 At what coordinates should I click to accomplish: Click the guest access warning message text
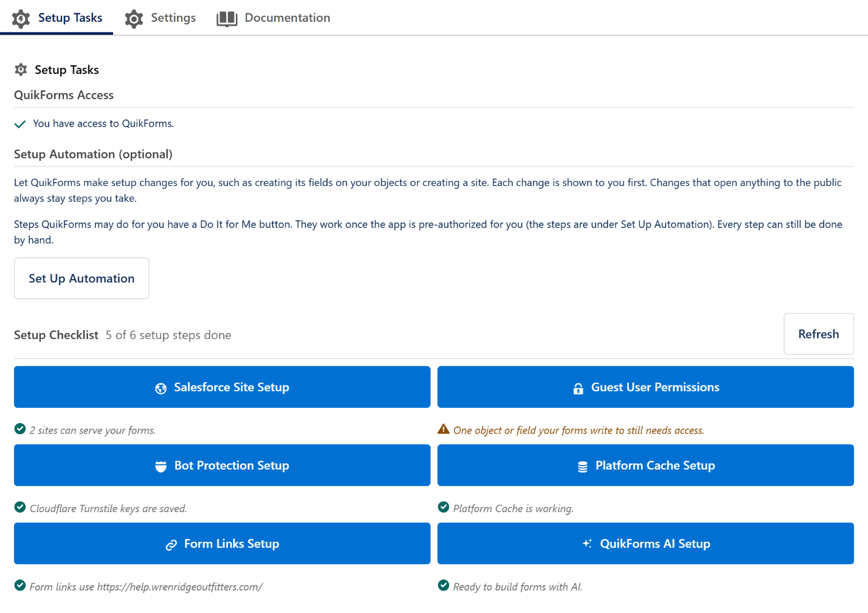point(579,430)
